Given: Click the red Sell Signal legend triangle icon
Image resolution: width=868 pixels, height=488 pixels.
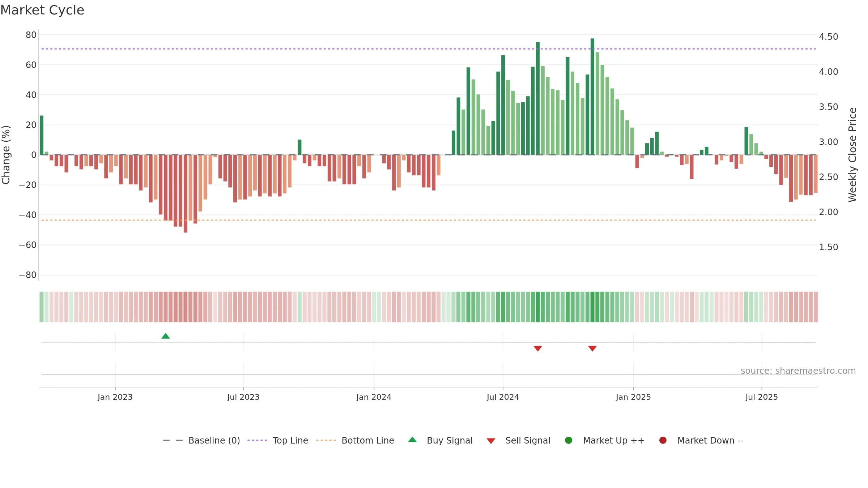Looking at the screenshot, I should click(491, 441).
